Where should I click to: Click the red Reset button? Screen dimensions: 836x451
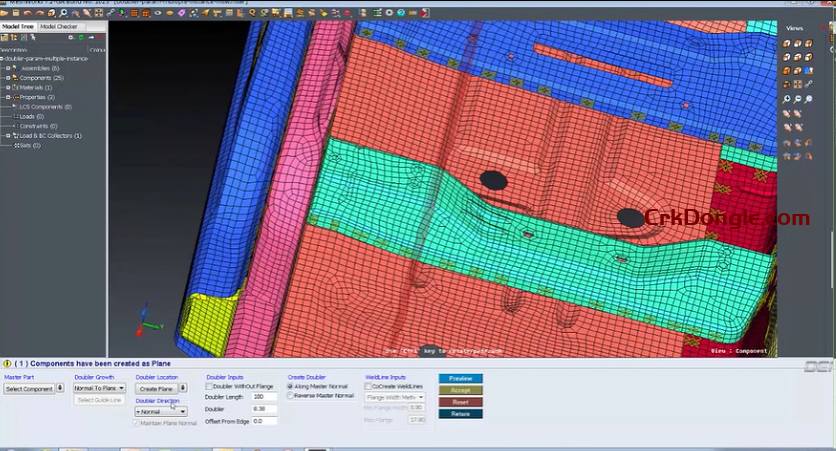click(460, 402)
